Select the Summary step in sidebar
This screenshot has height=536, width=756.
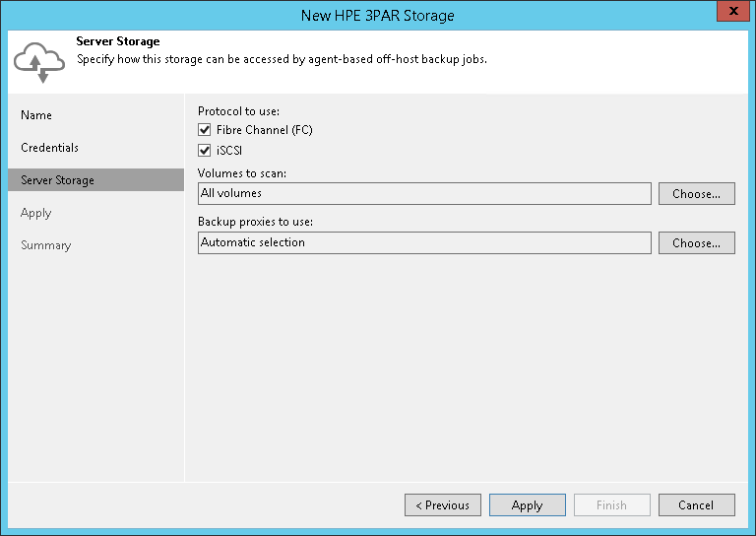[x=44, y=245]
